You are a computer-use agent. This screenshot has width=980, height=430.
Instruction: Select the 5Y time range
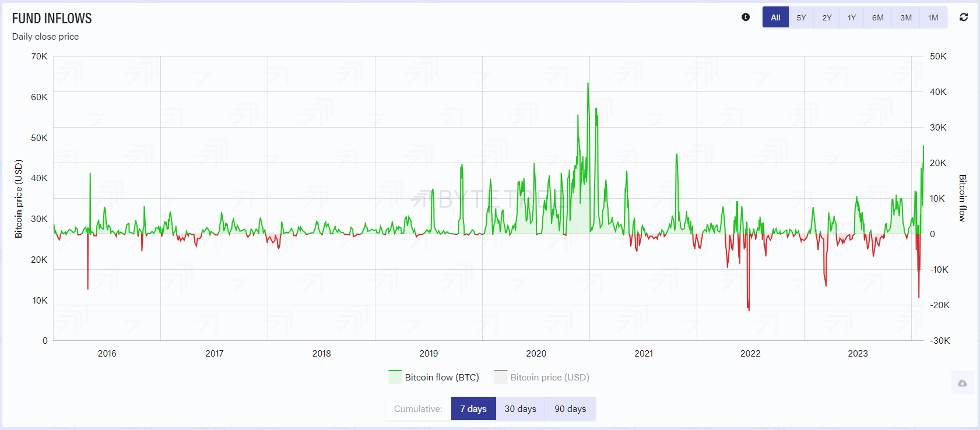pos(802,17)
